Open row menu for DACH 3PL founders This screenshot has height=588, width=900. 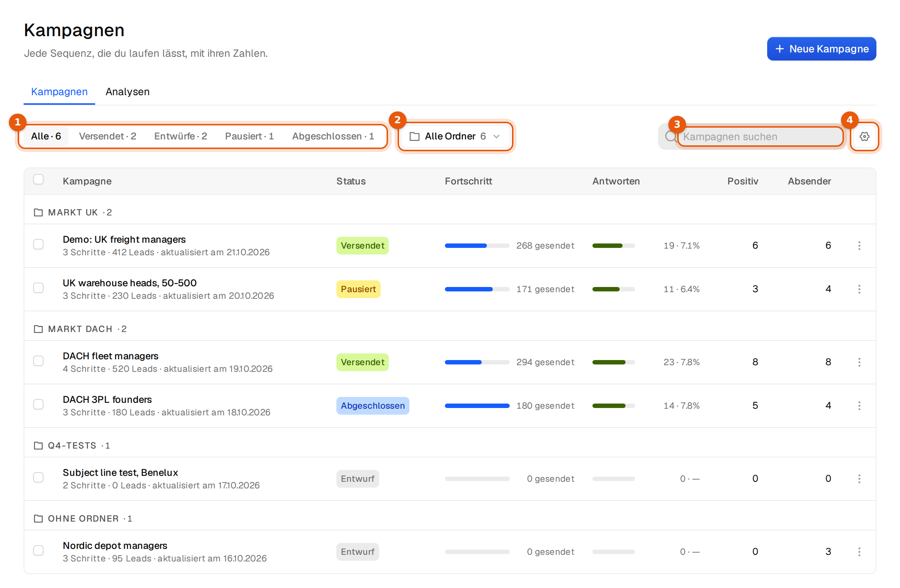pyautogui.click(x=859, y=405)
